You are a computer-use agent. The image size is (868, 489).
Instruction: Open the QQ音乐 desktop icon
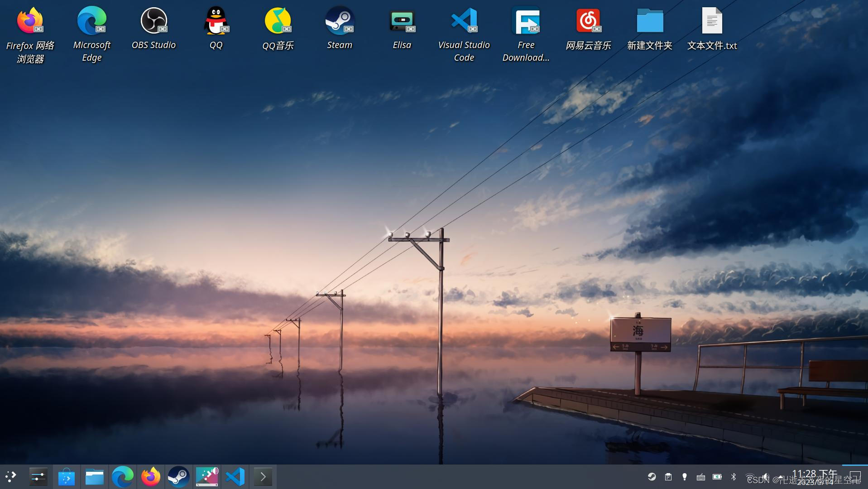[278, 20]
